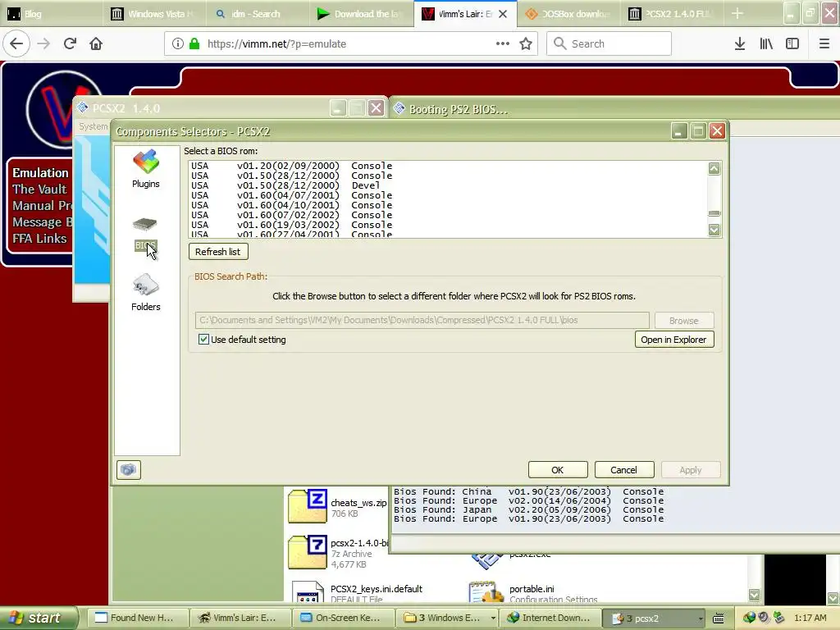
Task: Show site information icon in address bar
Action: (x=178, y=43)
